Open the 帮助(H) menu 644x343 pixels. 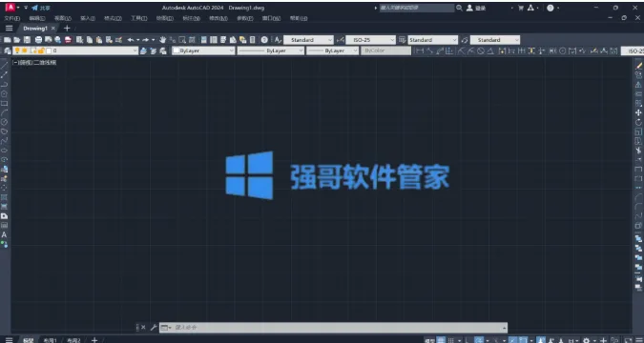coord(299,18)
